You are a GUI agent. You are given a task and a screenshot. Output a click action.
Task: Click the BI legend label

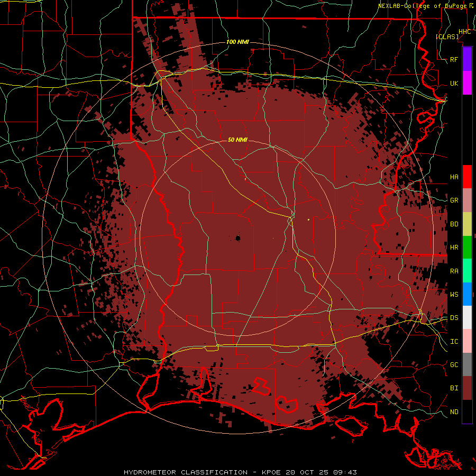coord(454,388)
